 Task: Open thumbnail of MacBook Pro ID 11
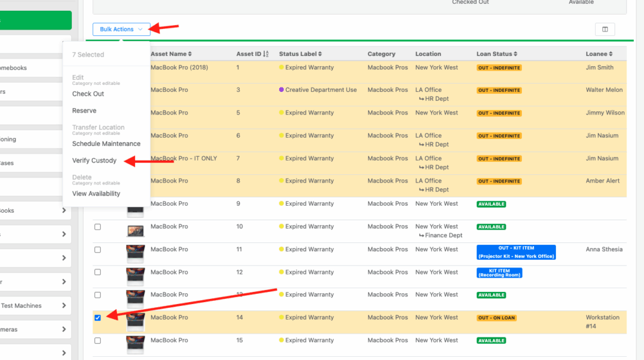pyautogui.click(x=135, y=254)
